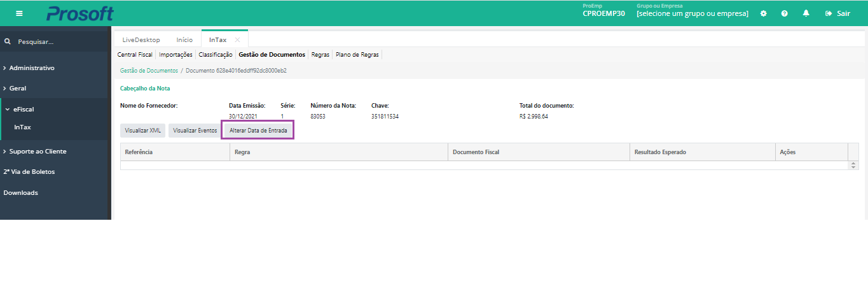Click the Ações column header
Viewport: 868px width, 293px height.
point(811,152)
